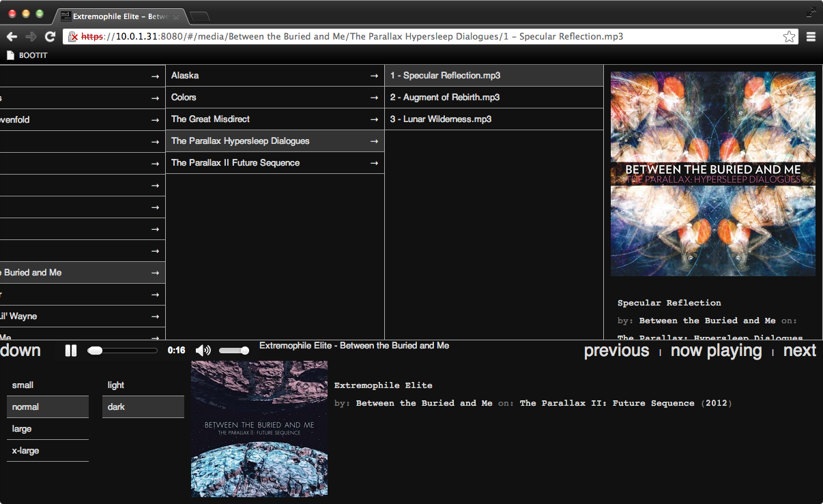Skip to the next track
The width and height of the screenshot is (823, 504).
(800, 351)
